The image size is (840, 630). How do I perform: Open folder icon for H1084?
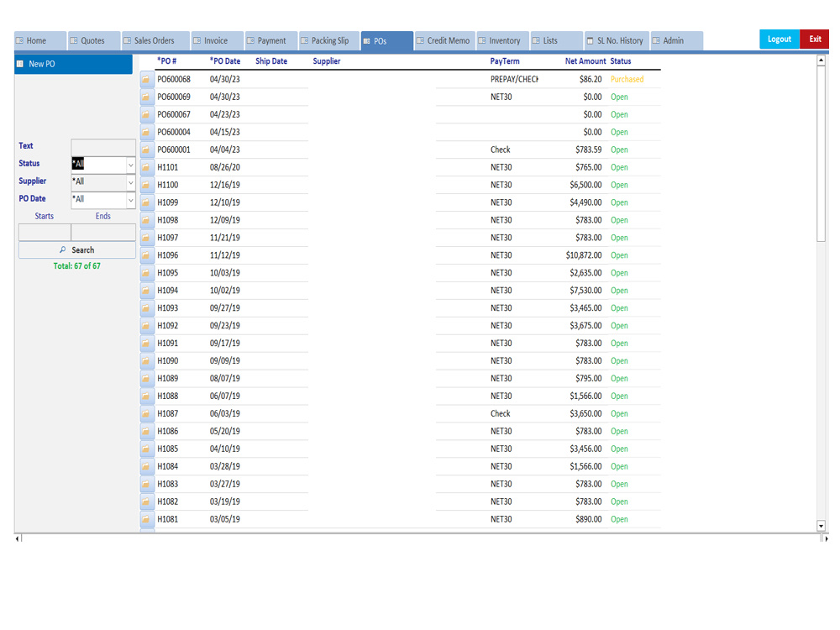tap(146, 466)
